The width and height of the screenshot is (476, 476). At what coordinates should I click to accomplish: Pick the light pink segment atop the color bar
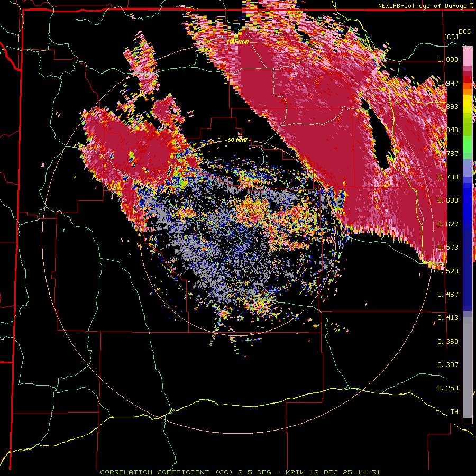pos(467,57)
